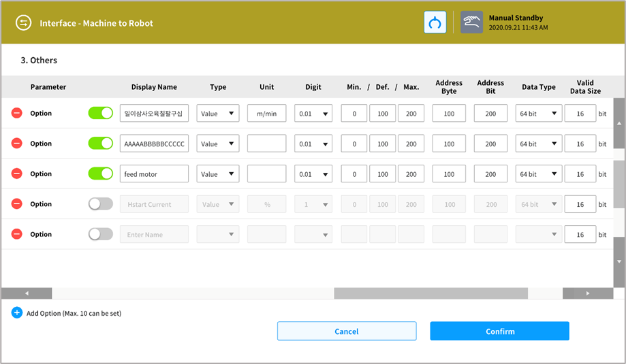Image resolution: width=626 pixels, height=364 pixels.
Task: Remove the Hstart Current option row
Action: pos(17,204)
